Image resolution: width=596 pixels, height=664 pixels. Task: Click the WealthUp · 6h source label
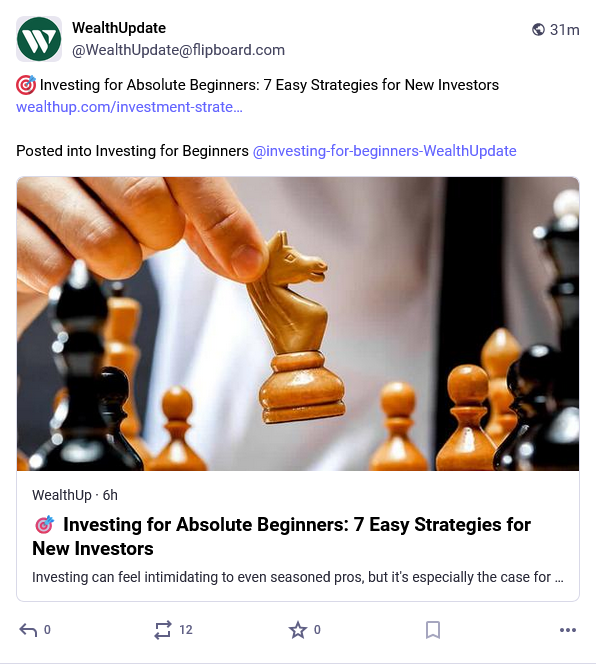pyautogui.click(x=75, y=495)
